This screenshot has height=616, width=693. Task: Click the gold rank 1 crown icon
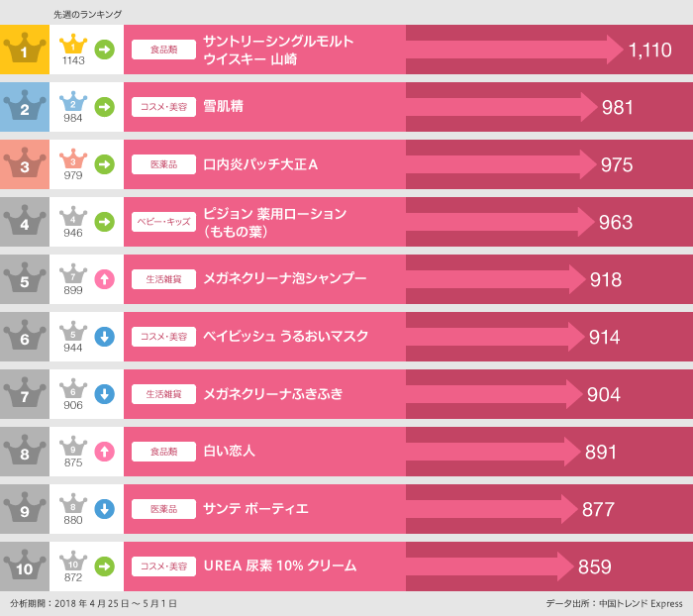coord(25,50)
